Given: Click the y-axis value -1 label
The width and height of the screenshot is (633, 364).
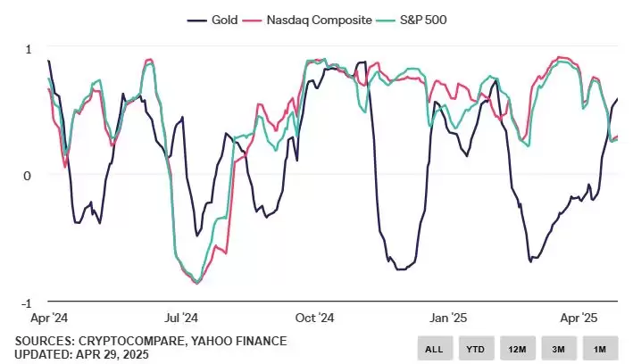Looking at the screenshot, I should (x=26, y=302).
